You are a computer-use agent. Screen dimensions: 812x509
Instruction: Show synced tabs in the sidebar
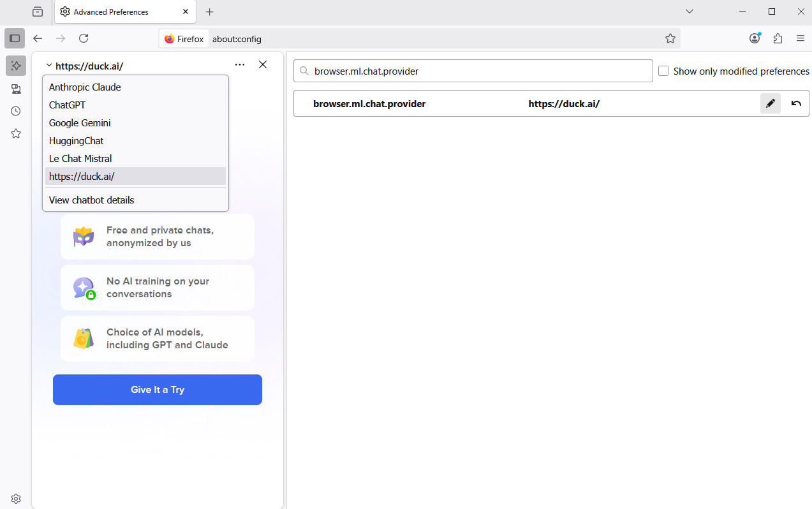pyautogui.click(x=16, y=89)
